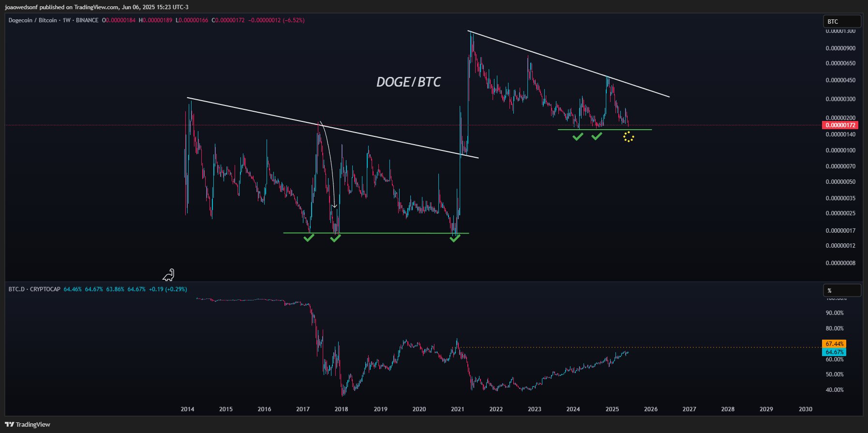Click the 2025 label on time axis
Viewport: 868px width, 433px height.
tap(612, 409)
